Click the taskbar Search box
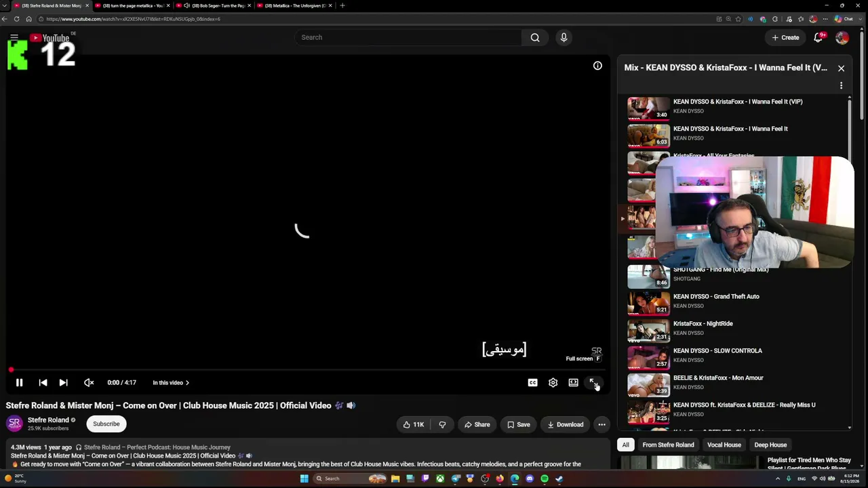This screenshot has width=868, height=488. click(x=349, y=479)
